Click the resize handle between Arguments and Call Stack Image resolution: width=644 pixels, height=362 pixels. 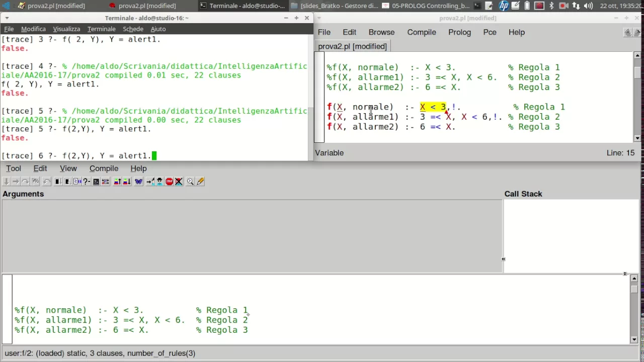point(503,259)
